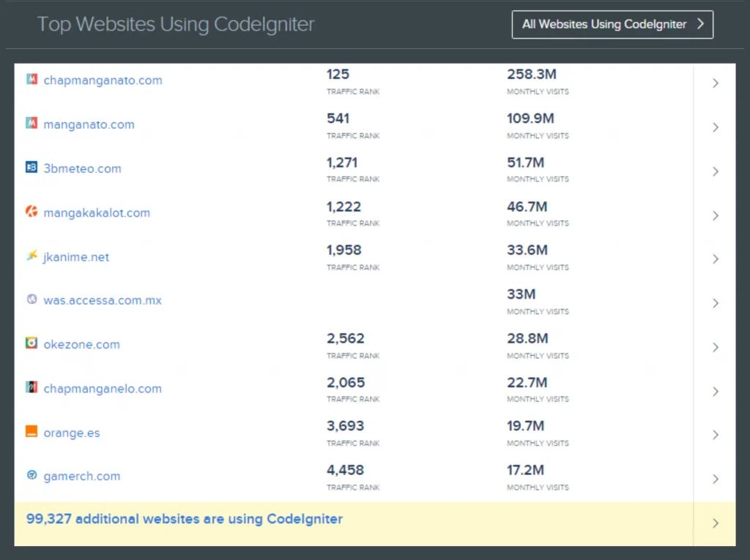Click the 46.7M monthly visits value
750x560 pixels.
click(x=527, y=206)
